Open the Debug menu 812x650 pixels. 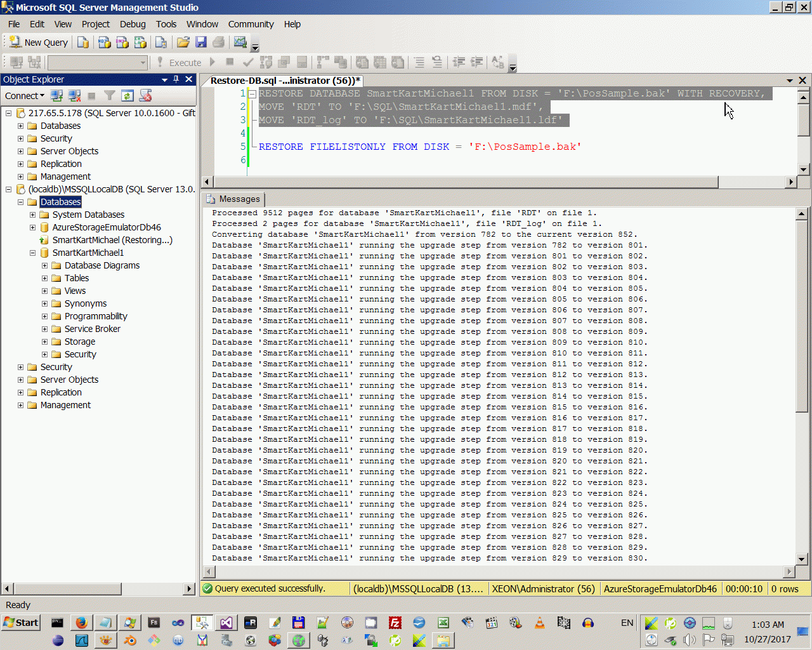coord(133,24)
